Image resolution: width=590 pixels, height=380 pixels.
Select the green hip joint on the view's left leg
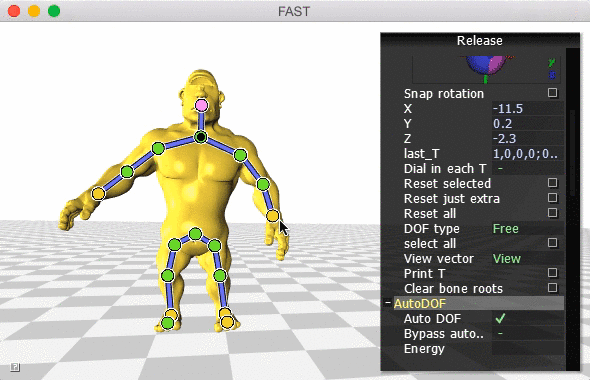[x=174, y=245]
